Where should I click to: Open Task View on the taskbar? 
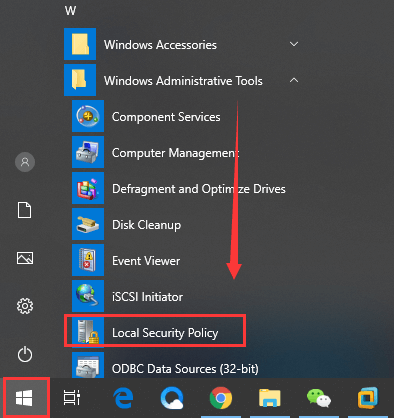tap(72, 398)
